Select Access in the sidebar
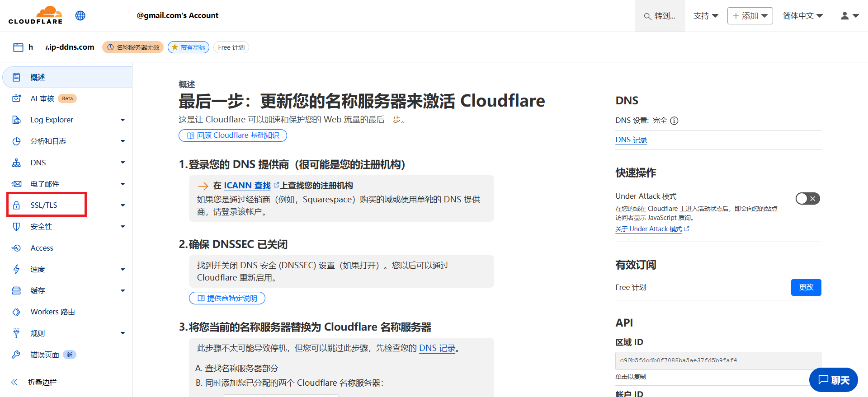The height and width of the screenshot is (397, 868). point(42,248)
